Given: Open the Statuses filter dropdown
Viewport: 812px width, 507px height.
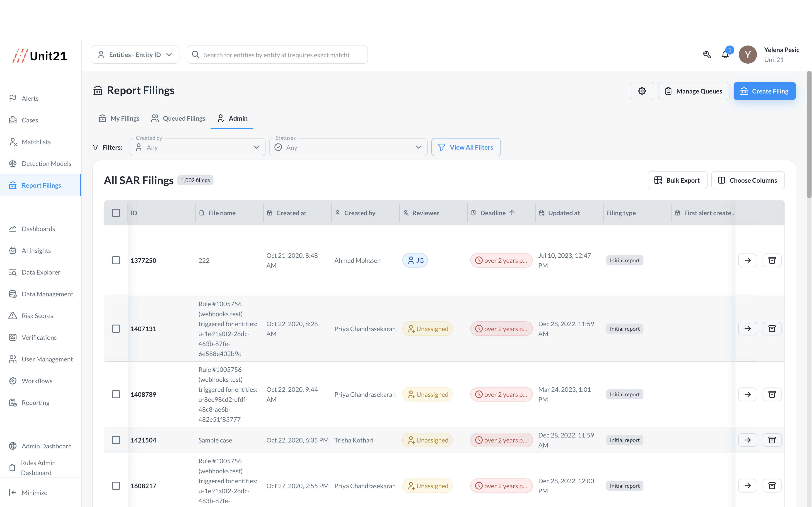Looking at the screenshot, I should click(x=348, y=148).
